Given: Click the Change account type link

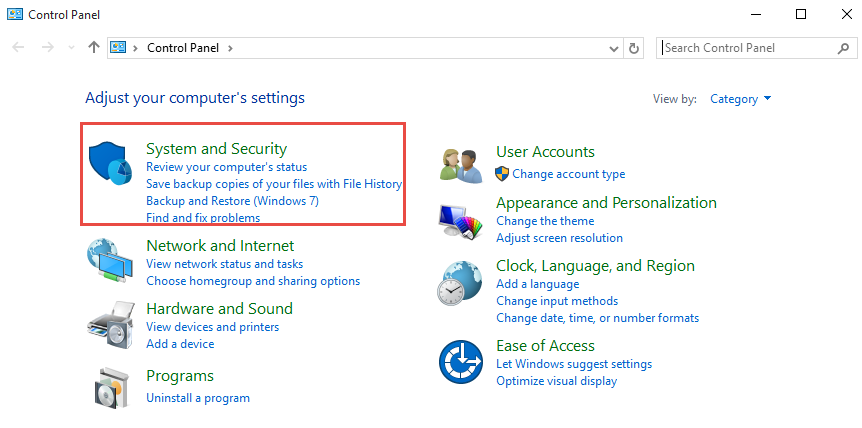Looking at the screenshot, I should tap(568, 175).
